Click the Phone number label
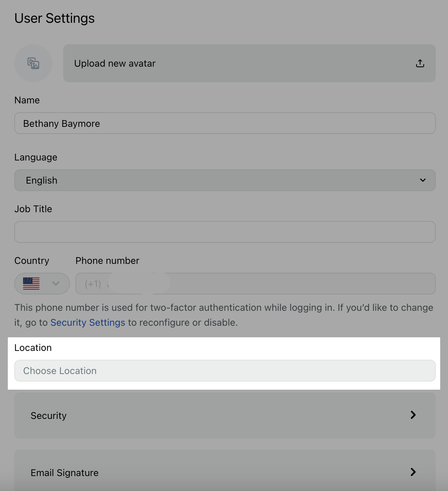 (x=107, y=260)
